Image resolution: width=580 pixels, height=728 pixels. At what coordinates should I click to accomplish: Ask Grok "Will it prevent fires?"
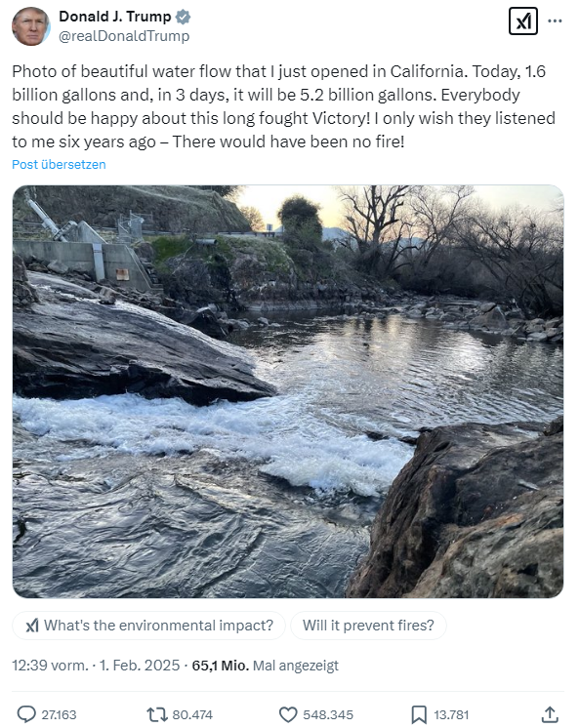(x=368, y=626)
